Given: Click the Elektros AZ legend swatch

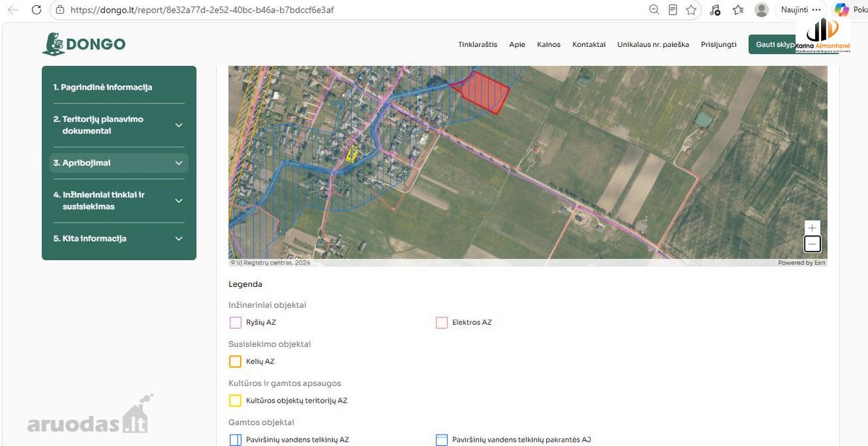Looking at the screenshot, I should [x=442, y=322].
